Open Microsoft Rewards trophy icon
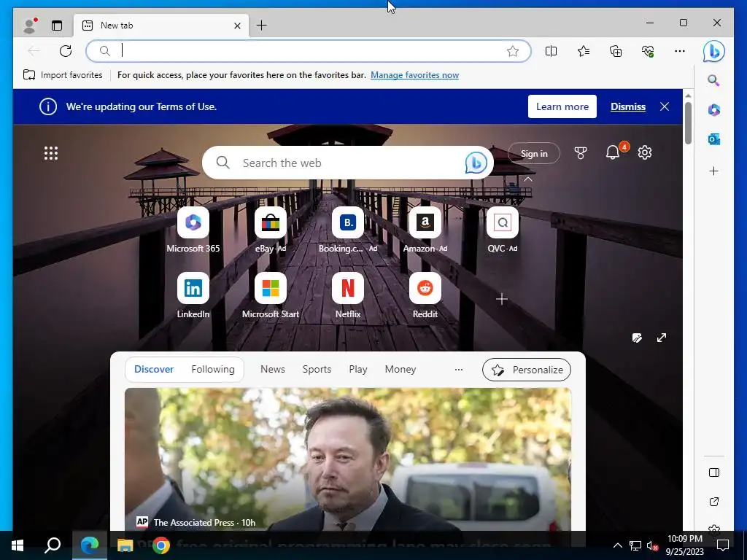The height and width of the screenshot is (560, 747). click(x=580, y=153)
